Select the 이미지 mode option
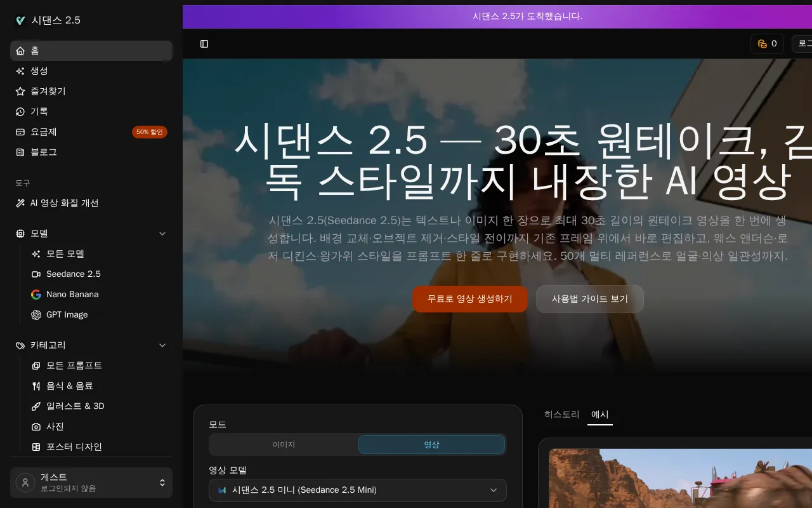 (x=284, y=444)
